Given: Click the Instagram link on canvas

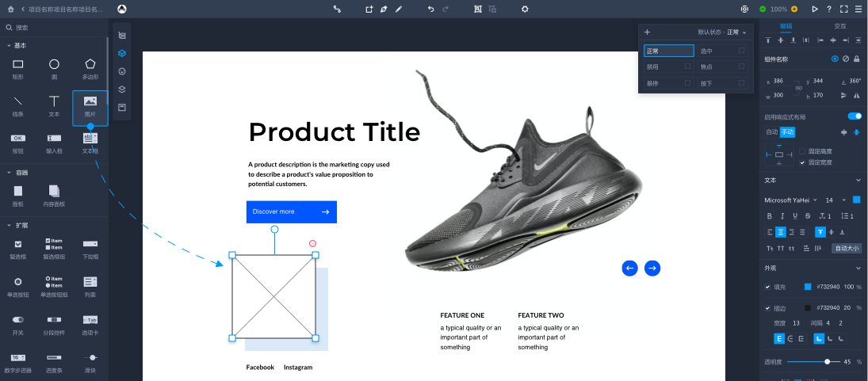Looking at the screenshot, I should [x=298, y=368].
